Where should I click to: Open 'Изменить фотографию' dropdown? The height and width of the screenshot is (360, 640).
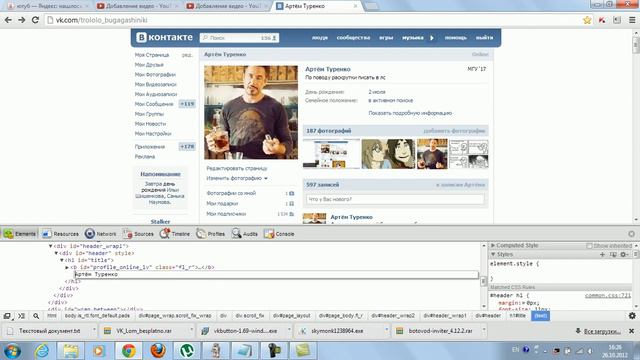tap(237, 178)
